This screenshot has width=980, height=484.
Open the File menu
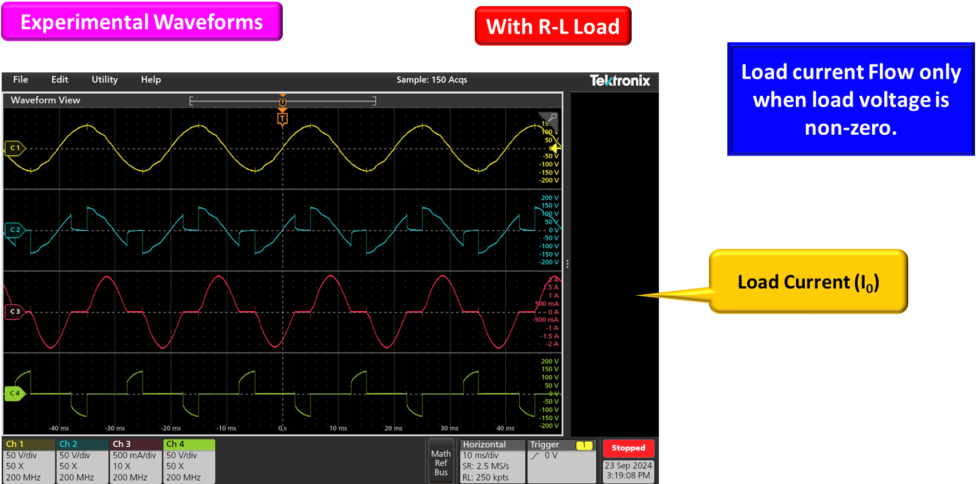click(x=21, y=80)
